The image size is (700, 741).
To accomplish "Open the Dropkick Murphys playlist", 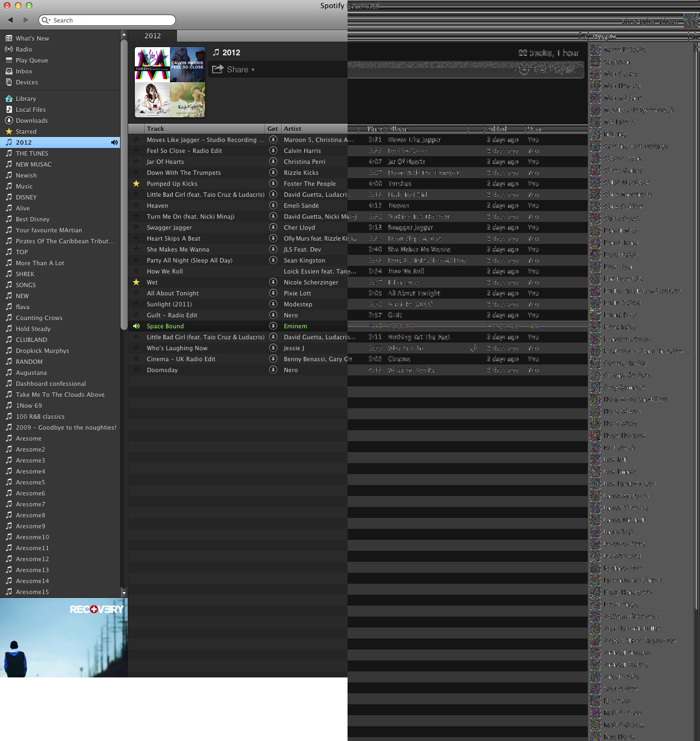I will [42, 351].
